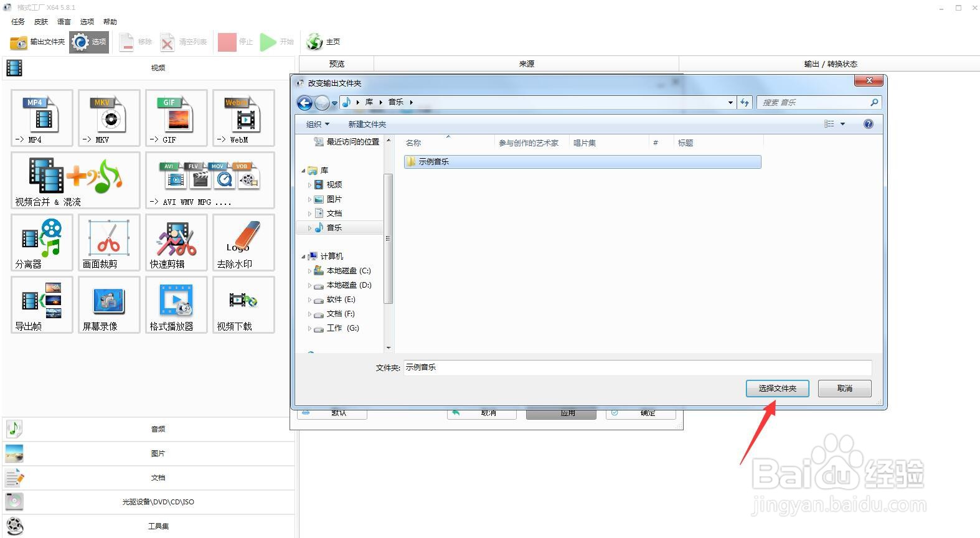
Task: Click 取消 in folder dialog
Action: [x=845, y=389]
